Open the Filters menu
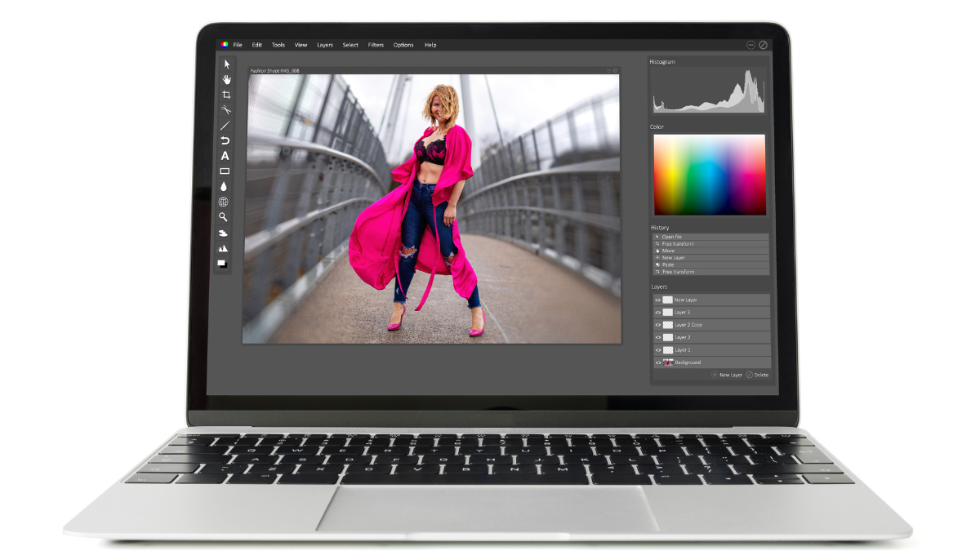This screenshot has height=551, width=980. [376, 45]
